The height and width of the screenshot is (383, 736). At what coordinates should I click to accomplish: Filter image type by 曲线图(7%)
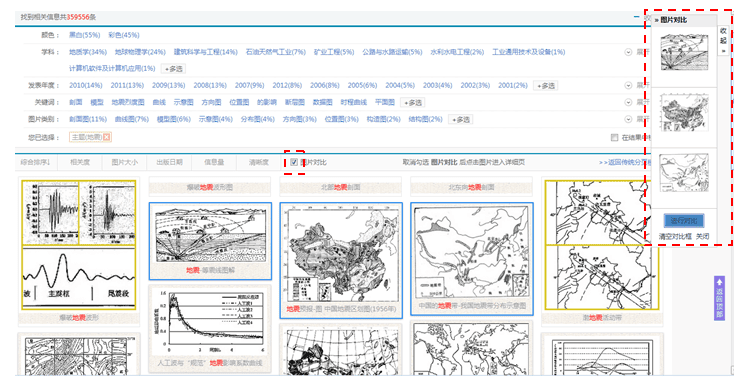click(x=131, y=119)
